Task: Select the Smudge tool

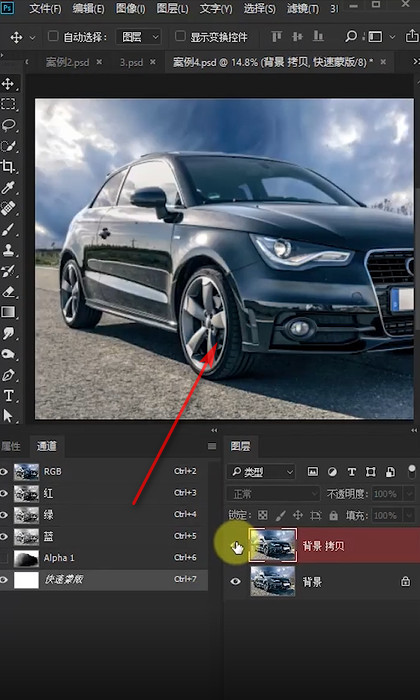Action: 8,333
